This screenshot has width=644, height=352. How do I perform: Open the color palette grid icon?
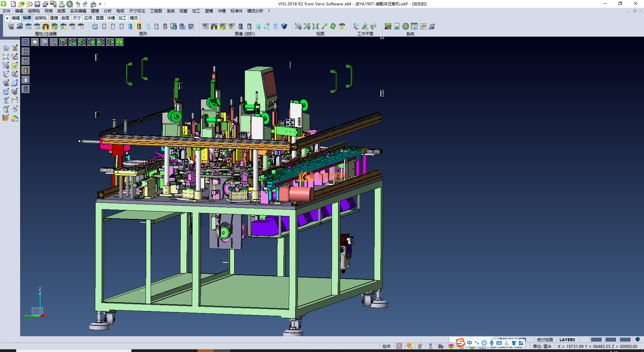388,27
